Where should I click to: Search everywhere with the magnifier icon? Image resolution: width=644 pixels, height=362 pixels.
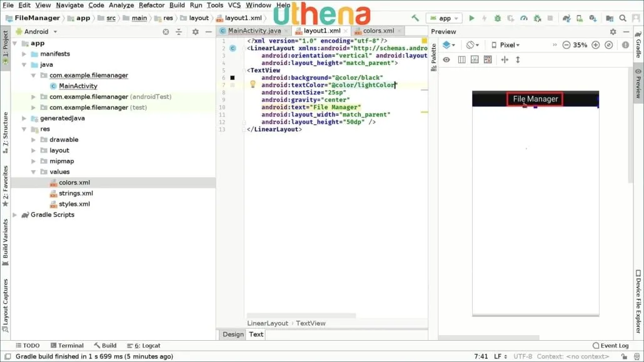point(623,18)
